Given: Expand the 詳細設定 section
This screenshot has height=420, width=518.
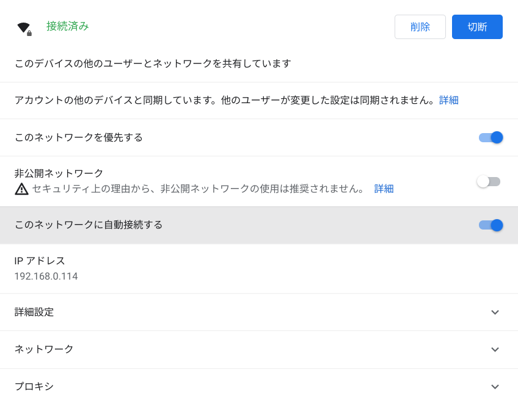Looking at the screenshot, I should [259, 312].
